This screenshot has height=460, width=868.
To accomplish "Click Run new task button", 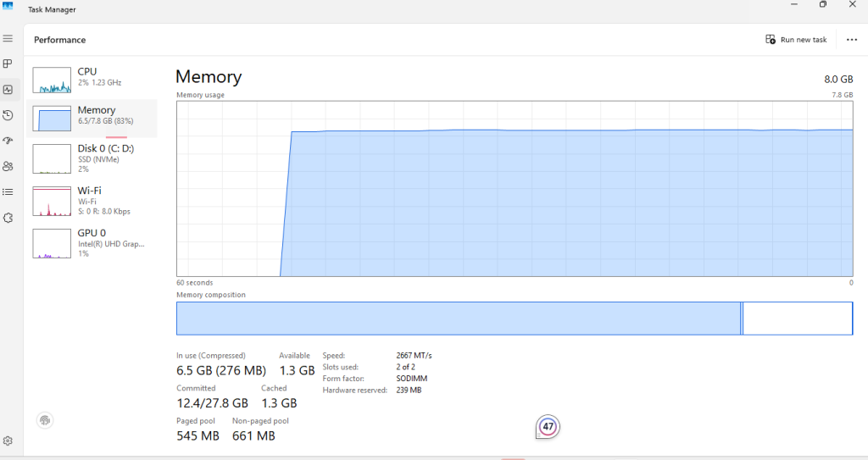I will [796, 40].
